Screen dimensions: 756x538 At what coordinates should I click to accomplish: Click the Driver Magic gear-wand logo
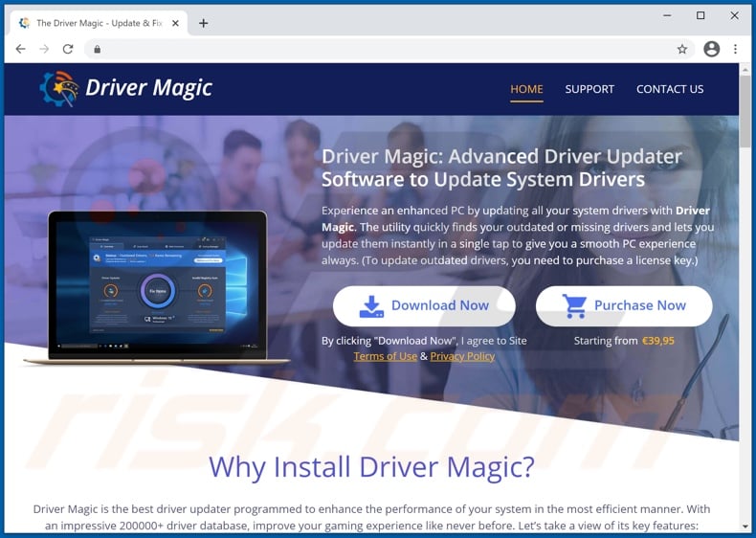tap(59, 89)
